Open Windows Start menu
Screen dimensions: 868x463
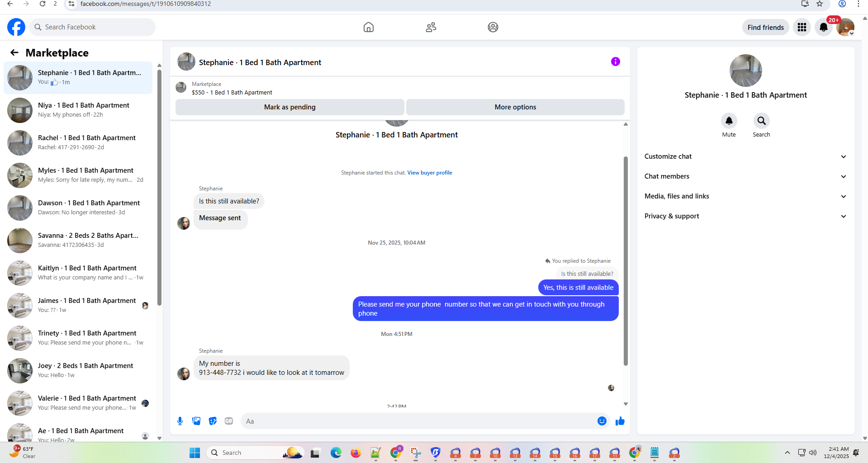coord(194,453)
